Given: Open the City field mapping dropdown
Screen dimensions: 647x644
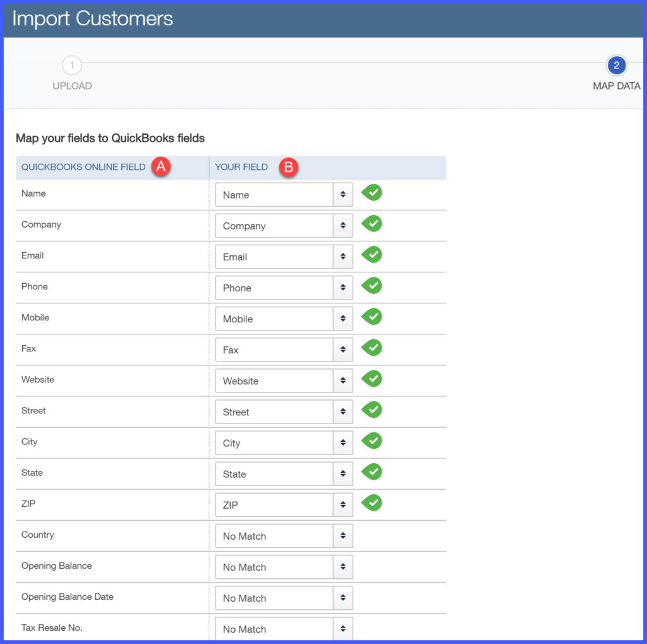Looking at the screenshot, I should [x=284, y=443].
